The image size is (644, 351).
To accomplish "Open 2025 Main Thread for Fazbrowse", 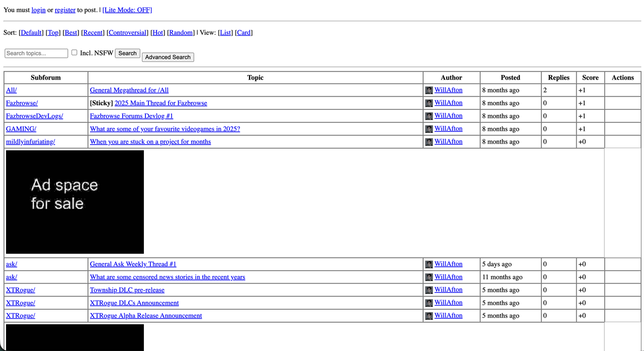I will coord(161,103).
